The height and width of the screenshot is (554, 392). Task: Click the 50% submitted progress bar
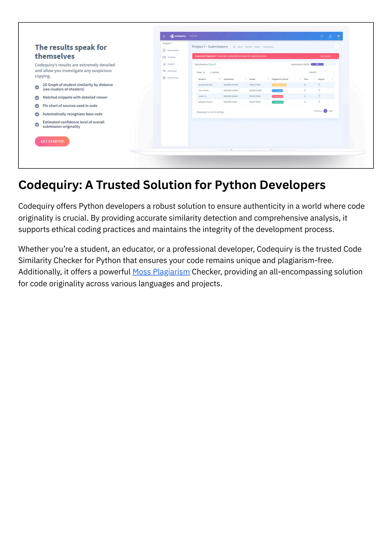(x=323, y=64)
